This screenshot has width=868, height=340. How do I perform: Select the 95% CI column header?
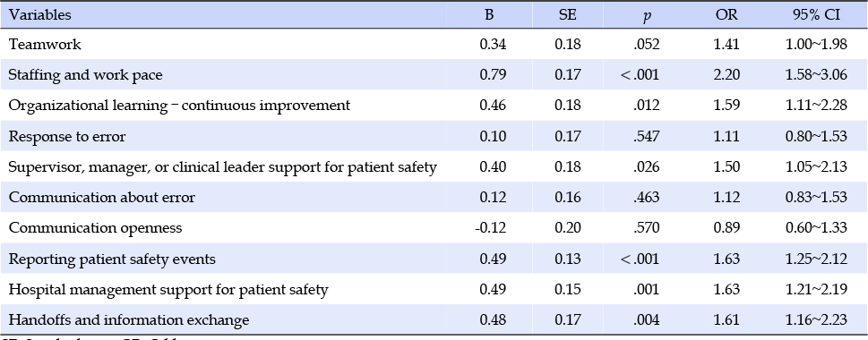817,15
